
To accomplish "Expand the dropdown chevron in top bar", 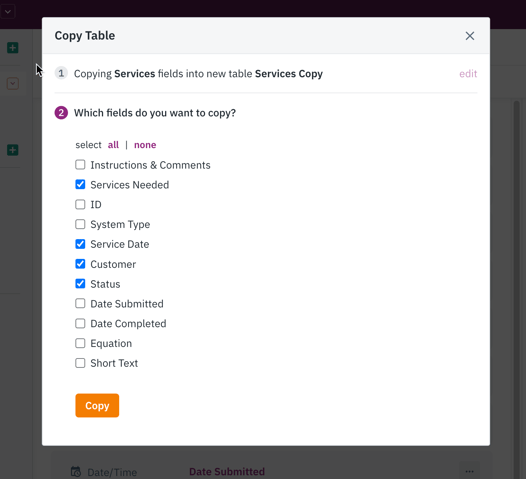I will [8, 12].
